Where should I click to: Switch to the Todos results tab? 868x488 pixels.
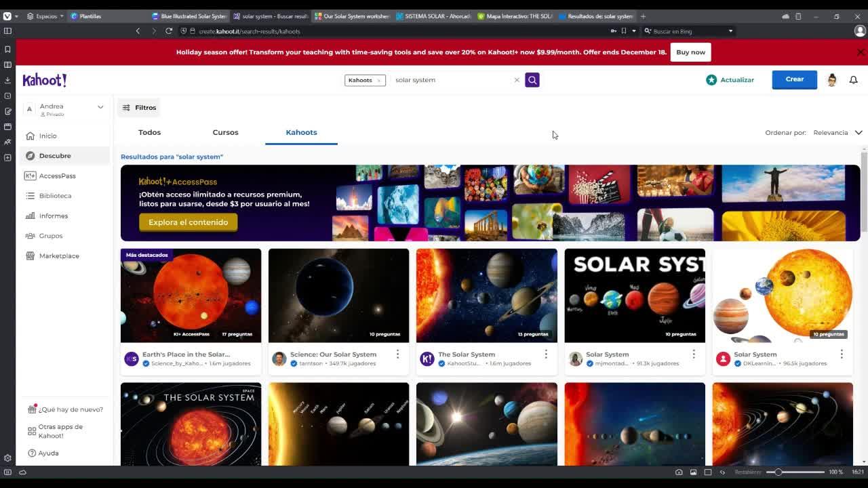(150, 133)
